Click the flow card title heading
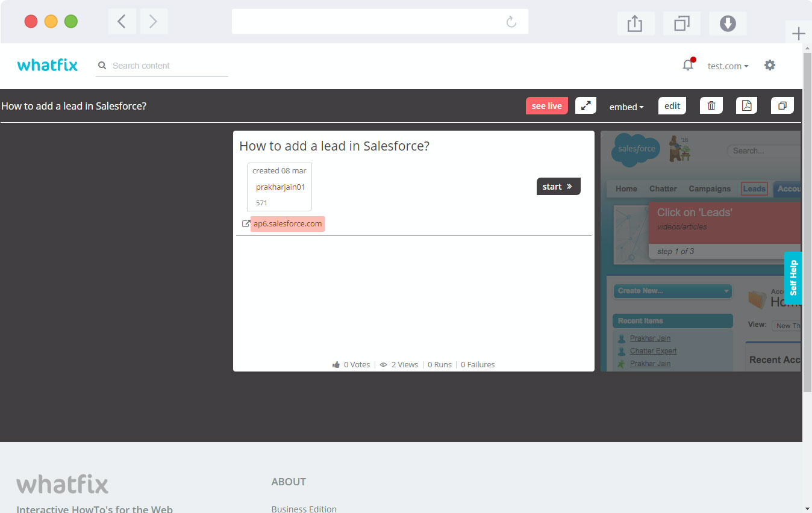The height and width of the screenshot is (513, 812). click(334, 146)
